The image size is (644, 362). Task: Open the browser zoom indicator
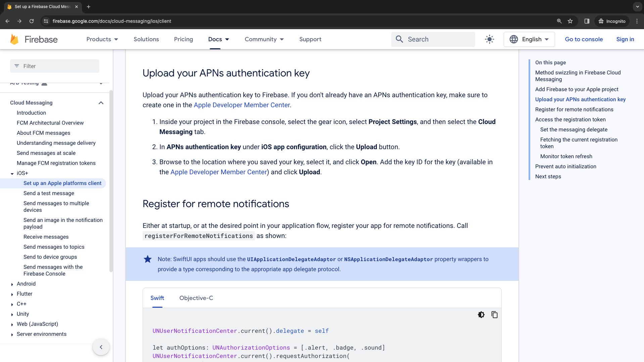[x=559, y=21]
